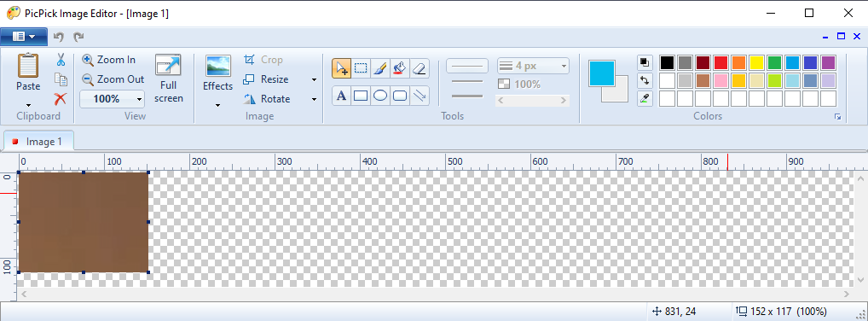868x321 pixels.
Task: Click the Undo arrow in quick toolbar
Action: pyautogui.click(x=58, y=37)
